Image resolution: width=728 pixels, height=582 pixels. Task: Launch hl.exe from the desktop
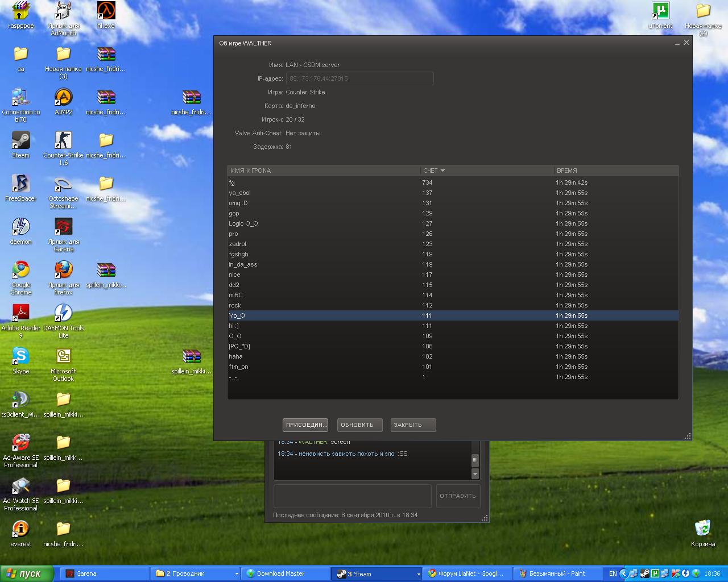click(106, 15)
